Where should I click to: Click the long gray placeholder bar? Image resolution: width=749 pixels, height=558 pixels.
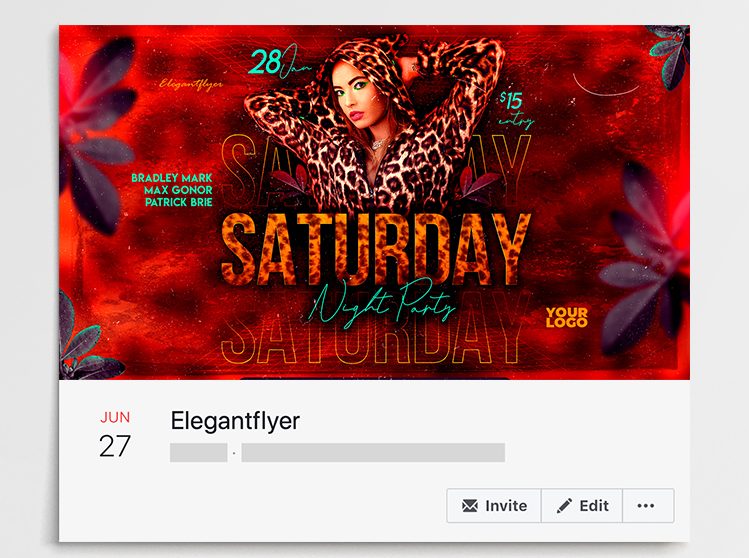(x=373, y=452)
